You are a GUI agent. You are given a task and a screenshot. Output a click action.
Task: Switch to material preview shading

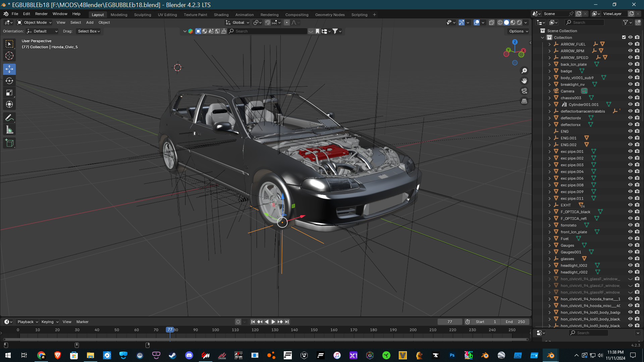(513, 22)
